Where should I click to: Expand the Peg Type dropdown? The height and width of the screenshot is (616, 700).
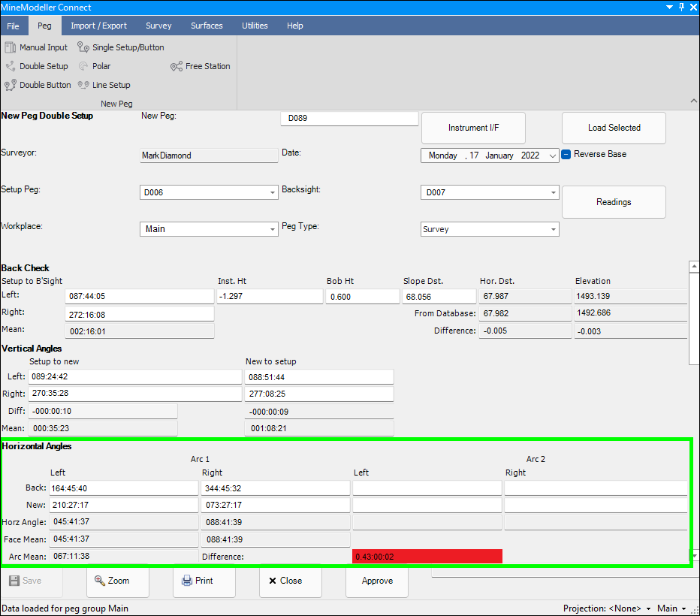[x=553, y=230]
